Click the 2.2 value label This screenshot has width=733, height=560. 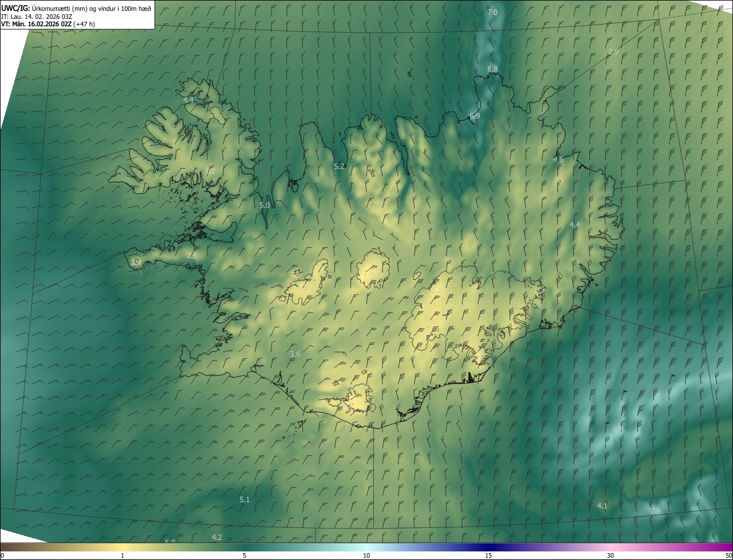(211, 170)
